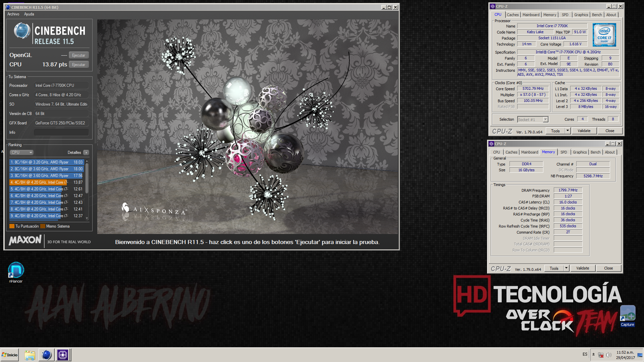Viewport: 644px width, 362px height.
Task: Click Tools button in lower CPU-Z
Action: 554,268
